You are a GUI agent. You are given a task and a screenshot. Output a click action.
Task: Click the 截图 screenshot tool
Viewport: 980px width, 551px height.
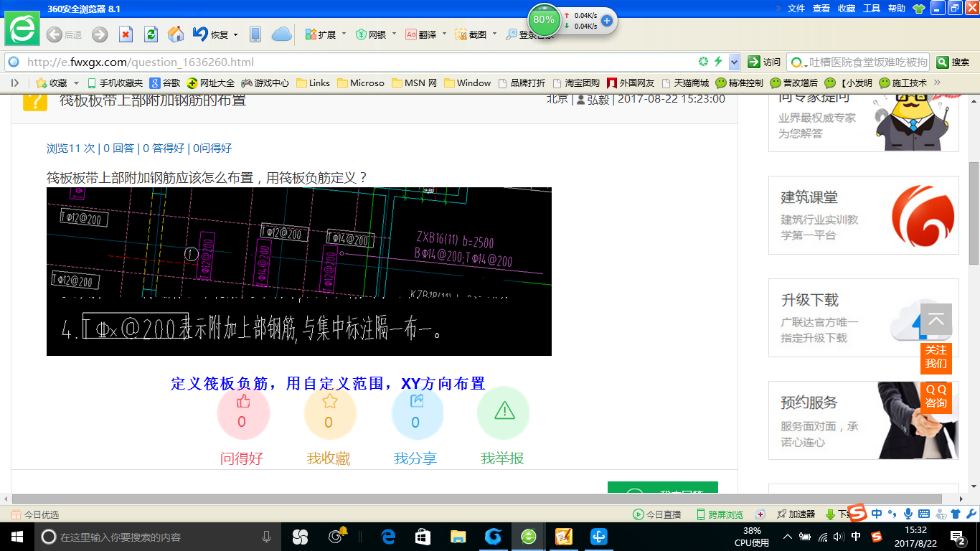pos(471,34)
